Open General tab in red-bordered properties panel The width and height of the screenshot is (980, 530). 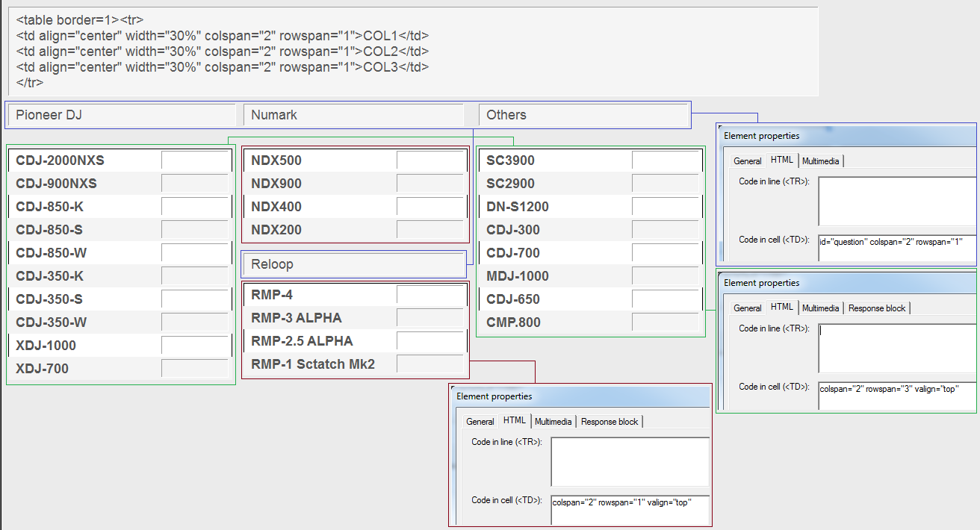point(480,422)
